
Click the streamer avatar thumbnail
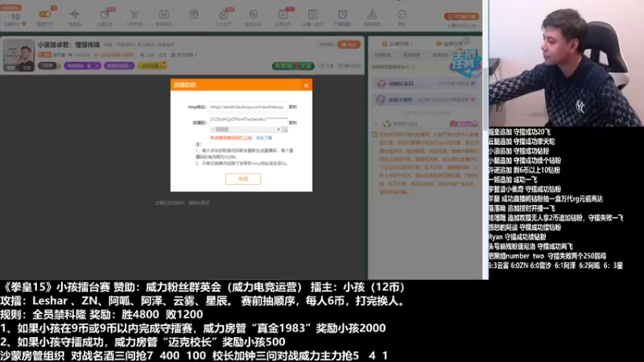(x=19, y=56)
